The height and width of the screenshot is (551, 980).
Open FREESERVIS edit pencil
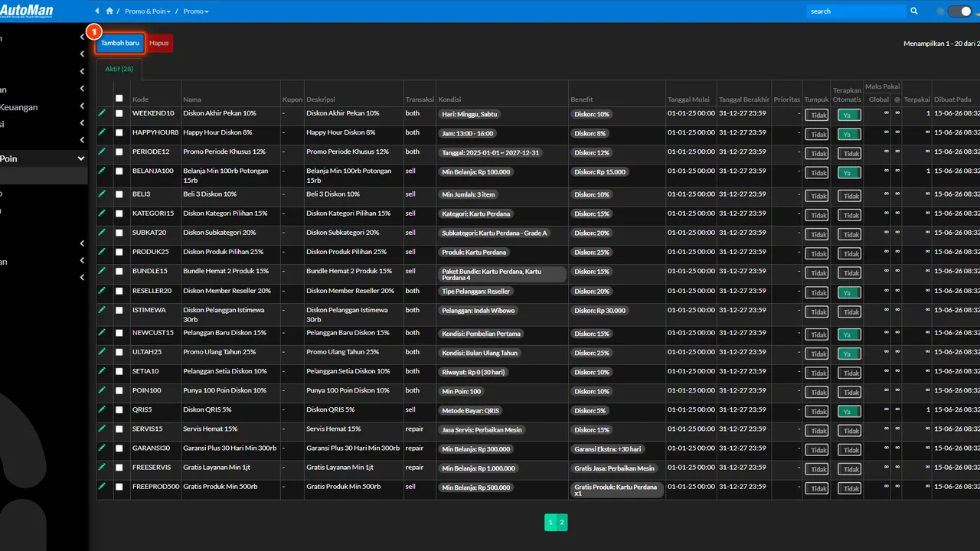coord(102,466)
